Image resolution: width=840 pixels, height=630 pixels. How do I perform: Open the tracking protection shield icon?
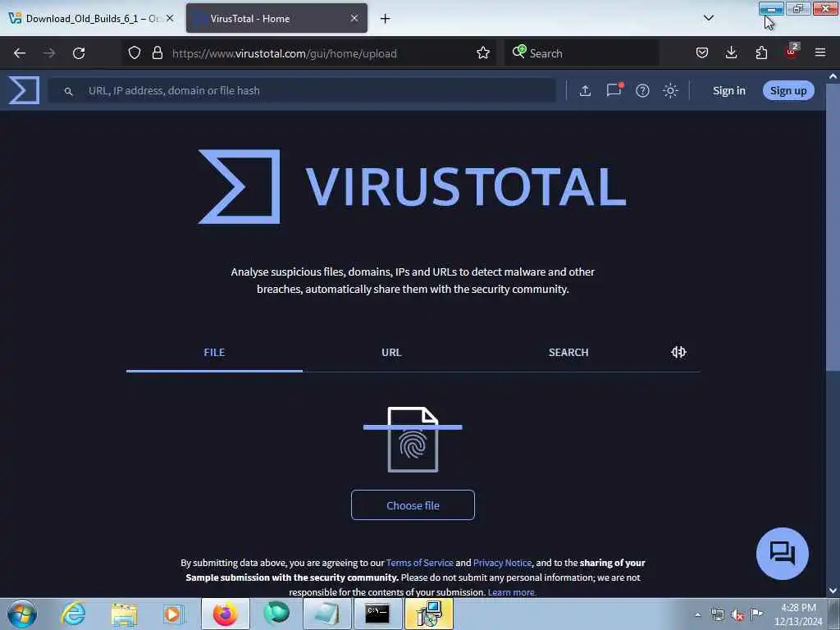135,52
